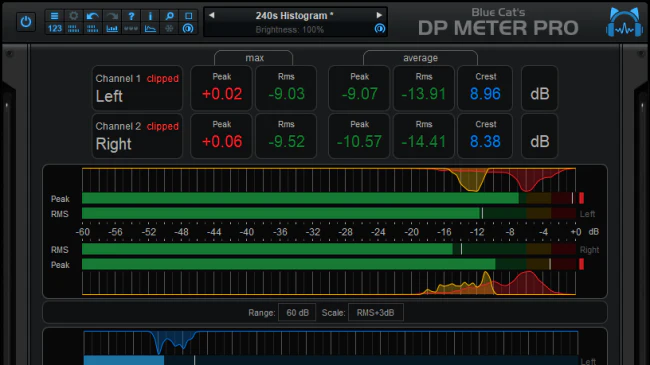Viewport: 650px width, 365px height.
Task: Toggle the three-dots view icon
Action: [x=131, y=28]
